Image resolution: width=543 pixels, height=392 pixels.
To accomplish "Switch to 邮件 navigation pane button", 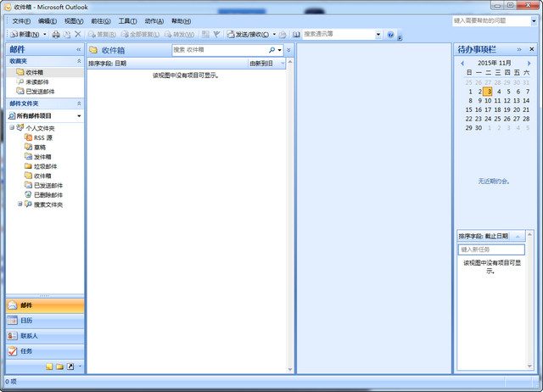I will click(x=45, y=305).
